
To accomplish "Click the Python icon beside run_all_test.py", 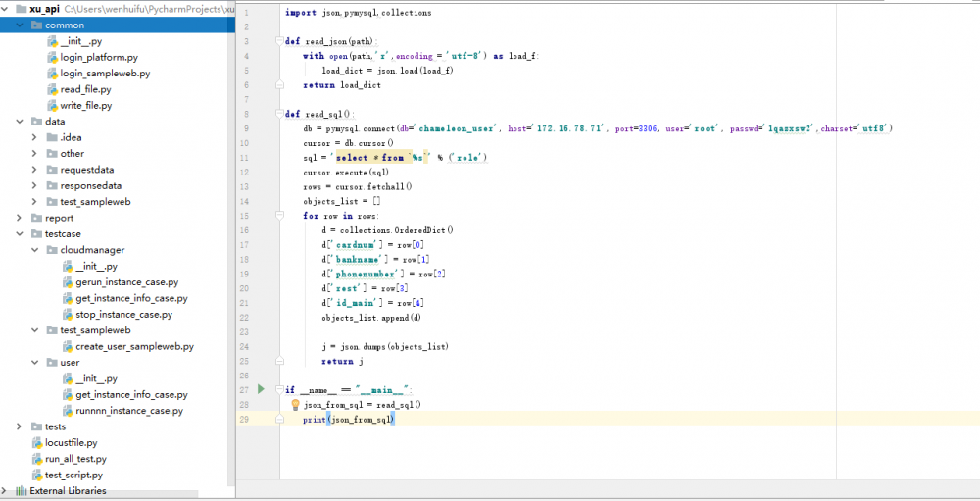I will coord(35,459).
